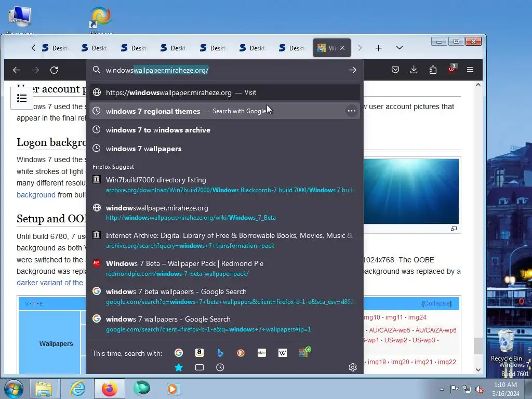Show hidden tray icons arrow
This screenshot has width=532, height=399.
[x=442, y=389]
